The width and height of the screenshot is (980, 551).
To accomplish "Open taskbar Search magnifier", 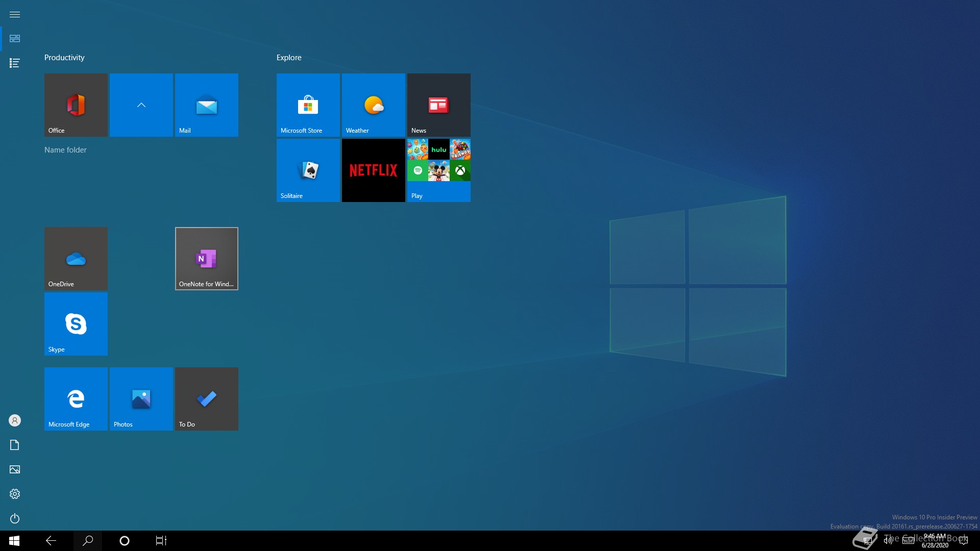I will [x=88, y=541].
